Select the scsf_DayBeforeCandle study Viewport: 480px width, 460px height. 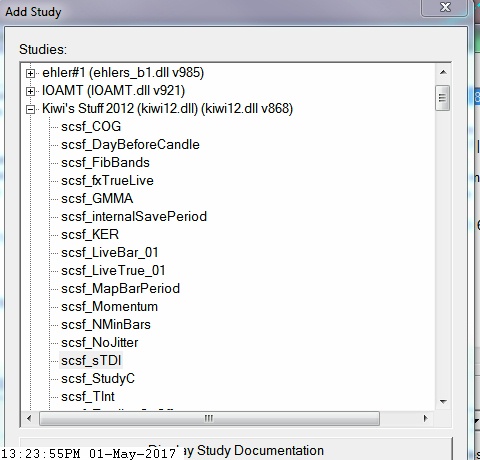130,145
